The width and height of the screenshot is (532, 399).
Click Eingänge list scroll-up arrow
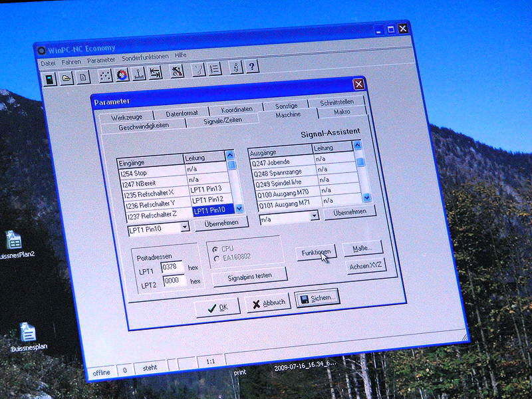coord(230,156)
